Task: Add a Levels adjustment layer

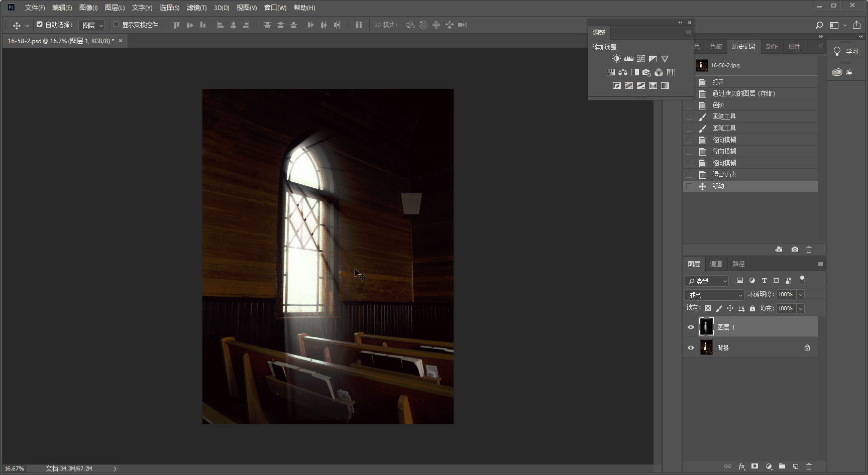Action: click(x=628, y=59)
